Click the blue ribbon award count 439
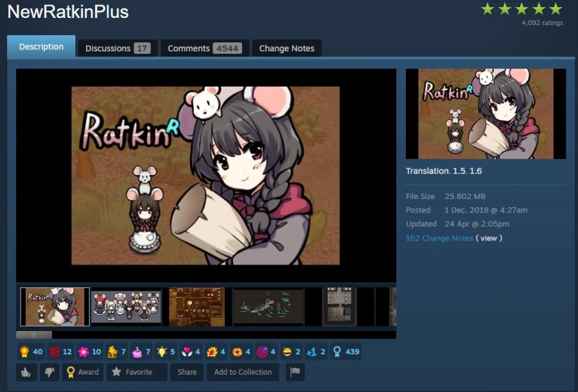 point(346,352)
